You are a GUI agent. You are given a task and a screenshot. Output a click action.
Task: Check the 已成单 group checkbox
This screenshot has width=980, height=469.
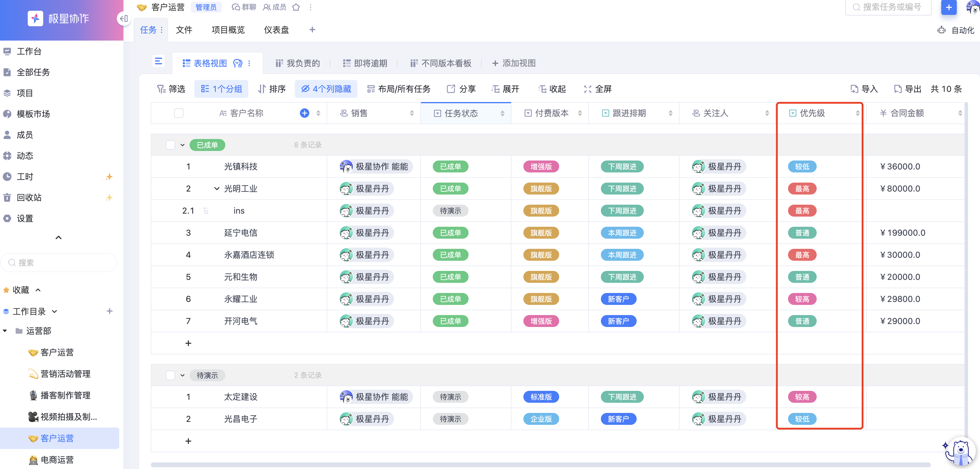pyautogui.click(x=170, y=145)
